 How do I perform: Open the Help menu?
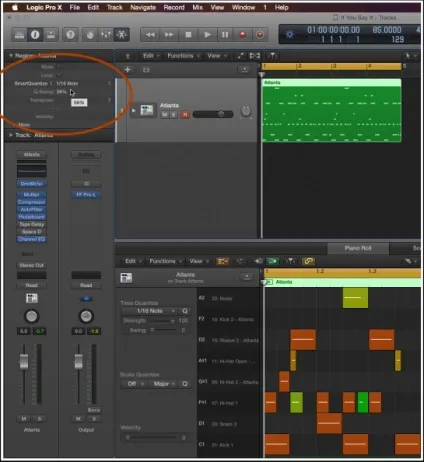point(282,7)
